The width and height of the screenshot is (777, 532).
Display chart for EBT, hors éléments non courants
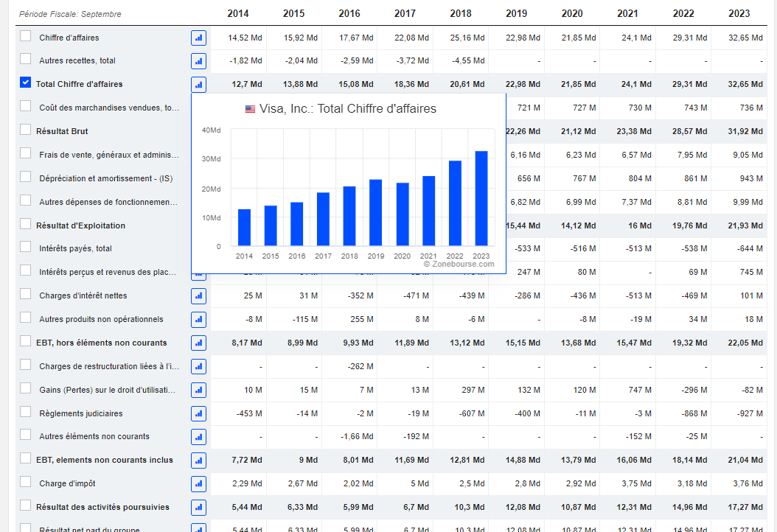point(198,343)
